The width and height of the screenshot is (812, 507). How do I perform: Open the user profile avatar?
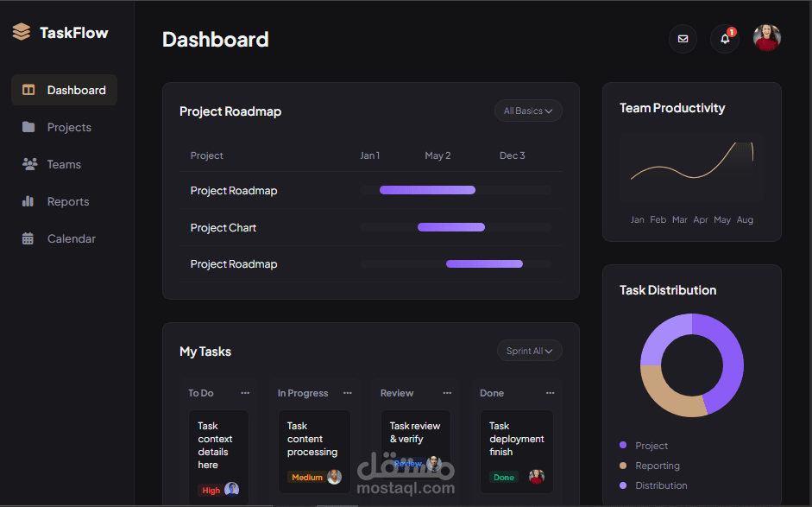point(767,38)
